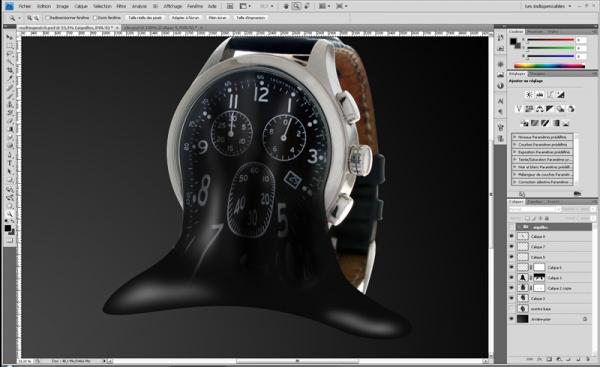Delete the layer using the trash icon
This screenshot has width=600, height=367.
587,359
